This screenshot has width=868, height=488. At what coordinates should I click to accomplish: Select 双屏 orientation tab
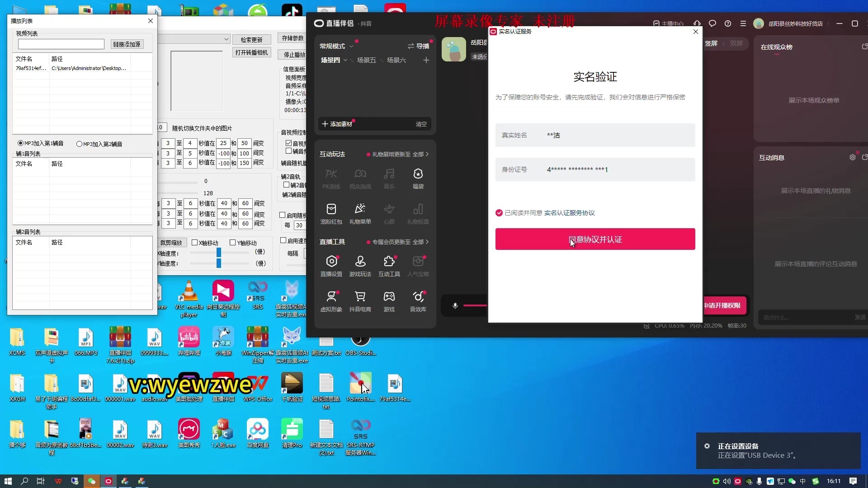point(736,43)
